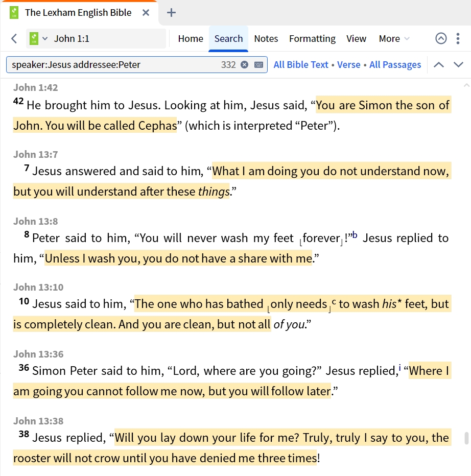Click the circled up-arrow toolbar icon
The image size is (471, 476).
pyautogui.click(x=441, y=38)
